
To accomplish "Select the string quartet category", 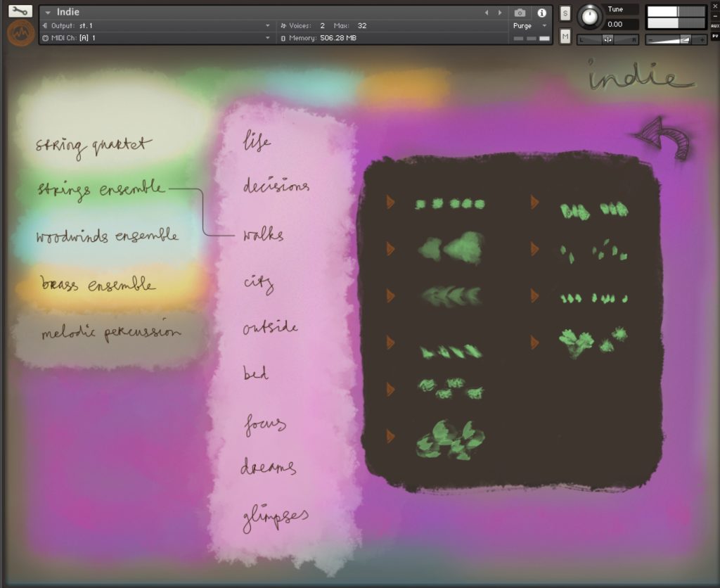I will [x=94, y=146].
